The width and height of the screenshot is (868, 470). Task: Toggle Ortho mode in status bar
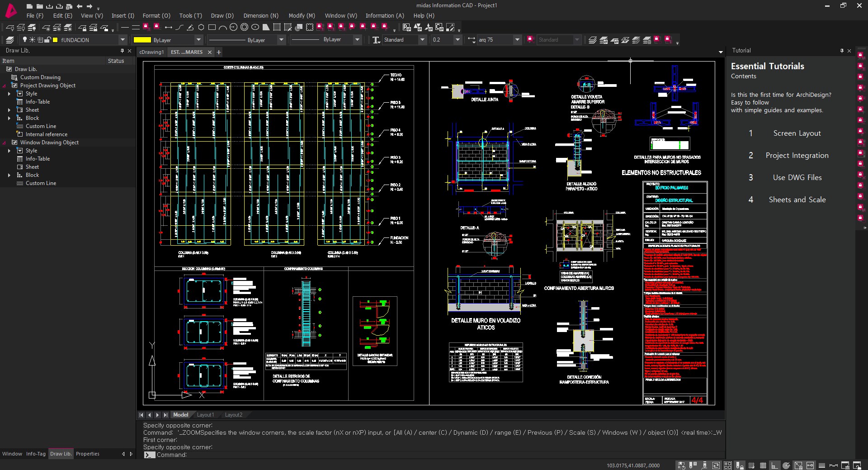[774, 465]
